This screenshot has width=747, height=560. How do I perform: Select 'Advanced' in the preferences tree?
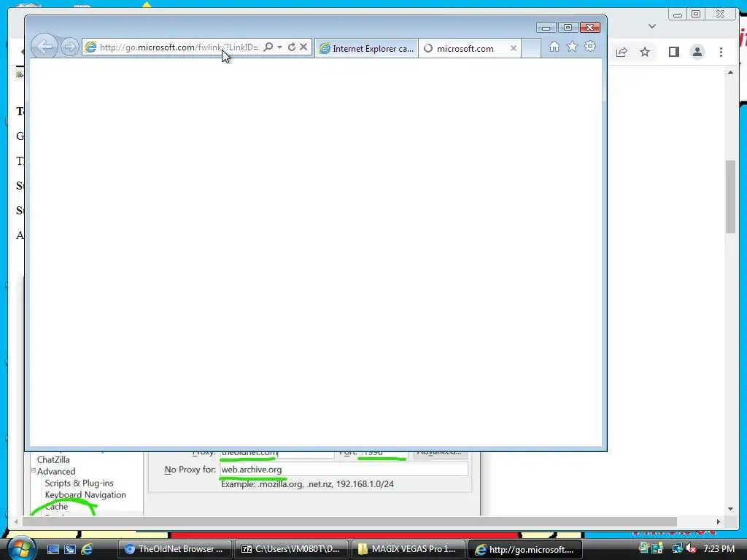coord(56,472)
